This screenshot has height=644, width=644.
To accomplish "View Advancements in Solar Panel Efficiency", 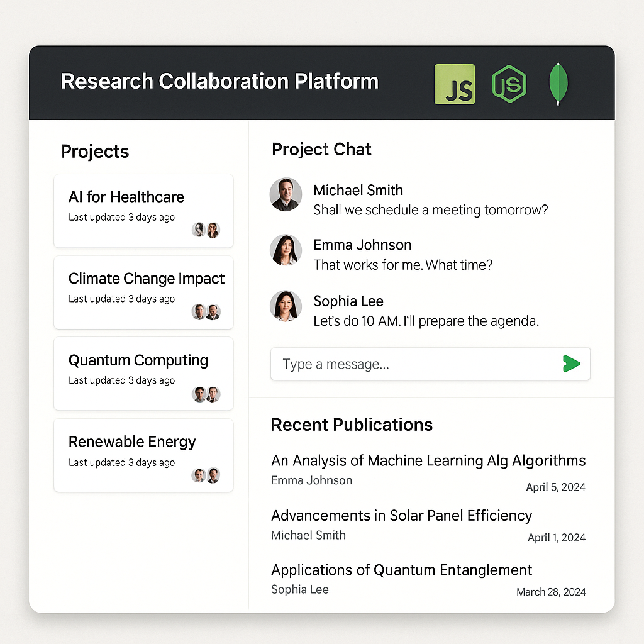I will point(401,515).
